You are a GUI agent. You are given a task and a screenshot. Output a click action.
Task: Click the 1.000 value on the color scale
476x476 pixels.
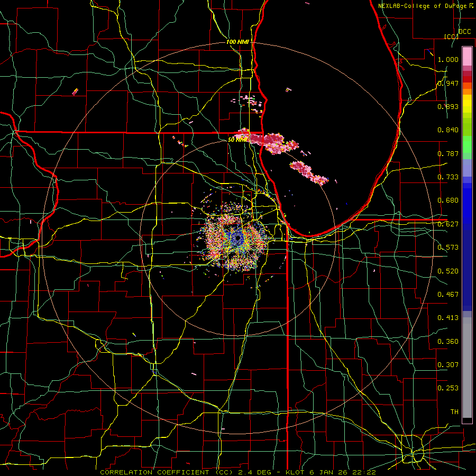click(x=448, y=59)
